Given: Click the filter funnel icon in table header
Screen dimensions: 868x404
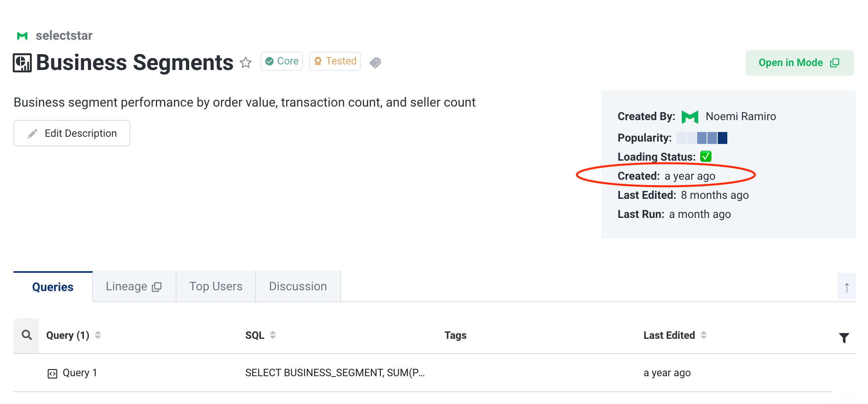Looking at the screenshot, I should pos(844,338).
